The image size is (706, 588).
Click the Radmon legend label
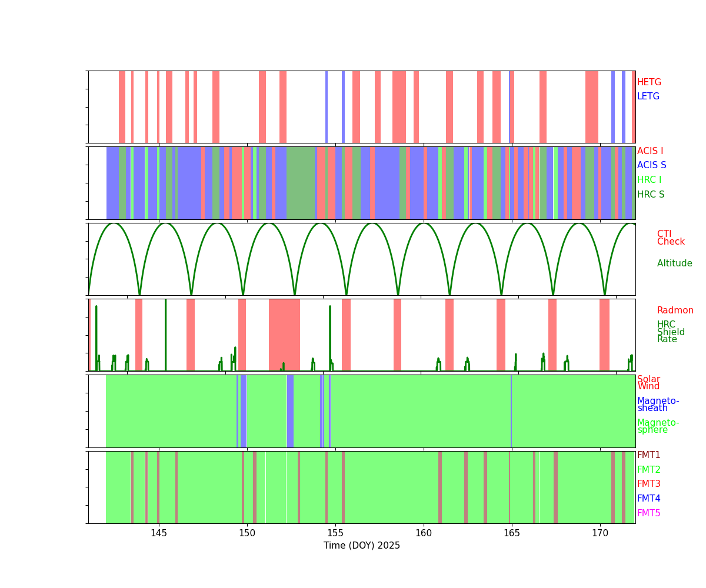[x=675, y=310]
